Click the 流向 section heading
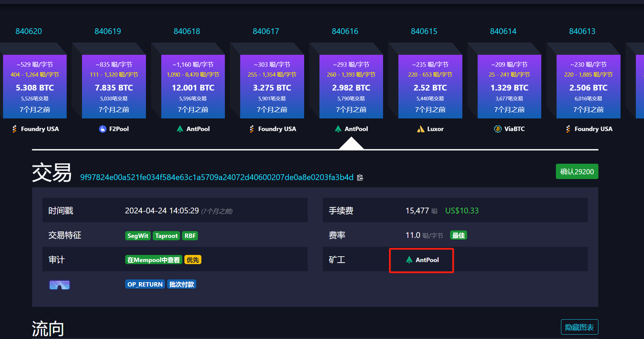The width and height of the screenshot is (644, 339). [48, 328]
